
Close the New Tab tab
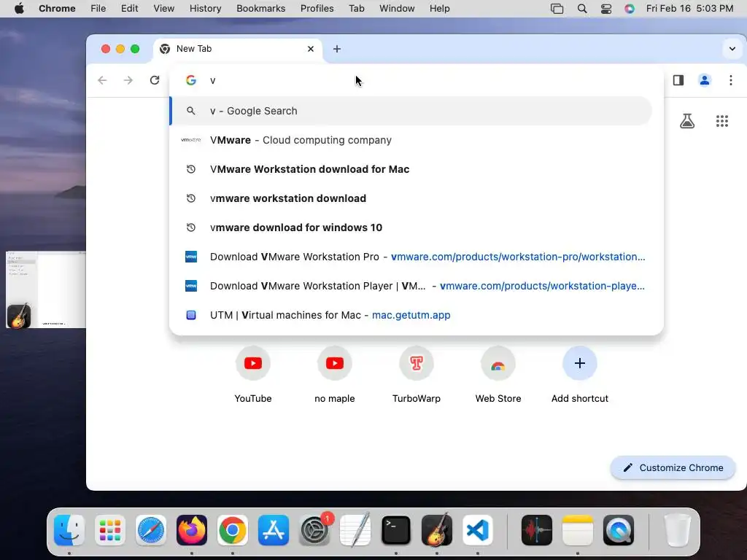(311, 49)
